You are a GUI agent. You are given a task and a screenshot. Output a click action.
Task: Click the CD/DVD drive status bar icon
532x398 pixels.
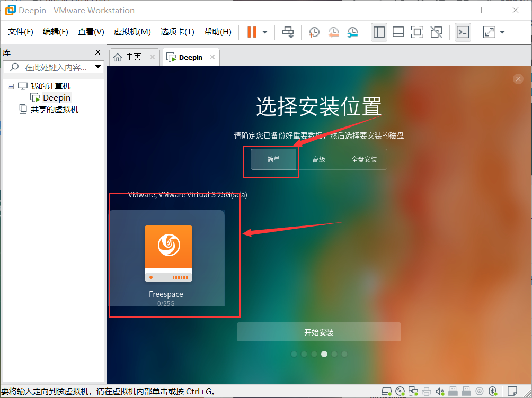tap(400, 392)
